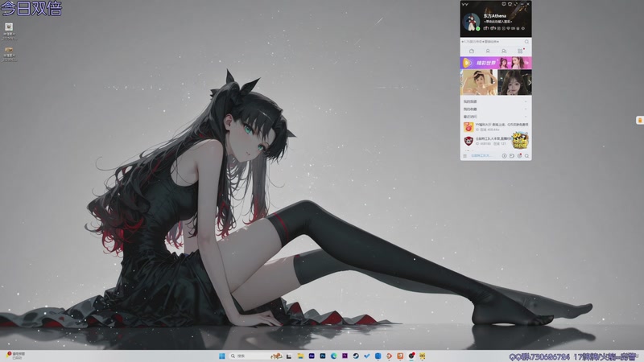Click the search magnifier in the YY search bar

click(x=526, y=42)
